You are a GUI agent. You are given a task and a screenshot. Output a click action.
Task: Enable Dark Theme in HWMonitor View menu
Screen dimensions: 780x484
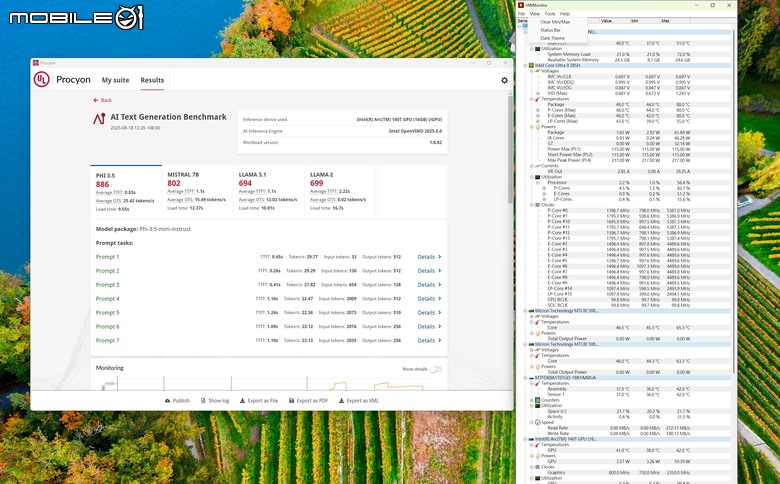[x=552, y=38]
